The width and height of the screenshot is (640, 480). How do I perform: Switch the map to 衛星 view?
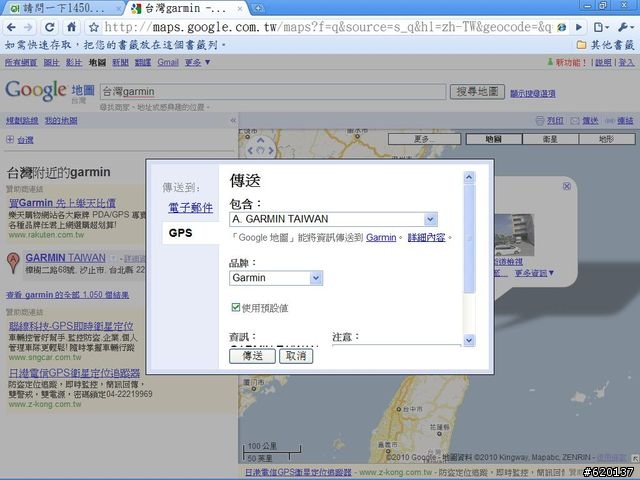point(550,140)
